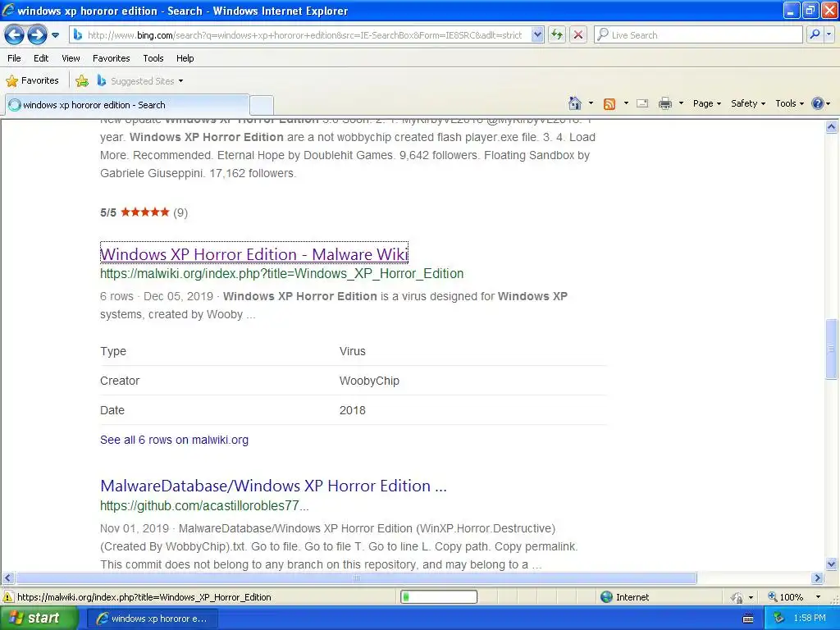Select the 'windows xp hororor edition' tab
Screen dimensions: 840x630
click(x=127, y=105)
